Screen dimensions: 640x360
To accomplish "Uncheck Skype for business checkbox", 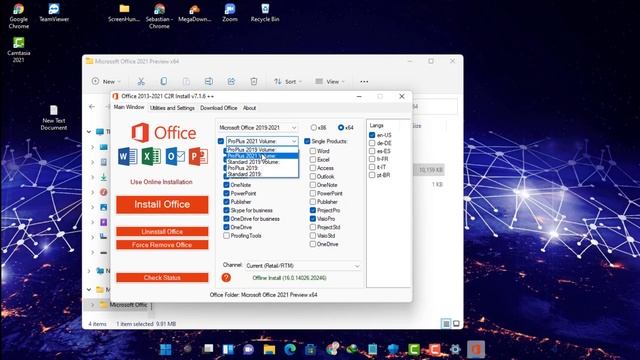I will point(226,210).
